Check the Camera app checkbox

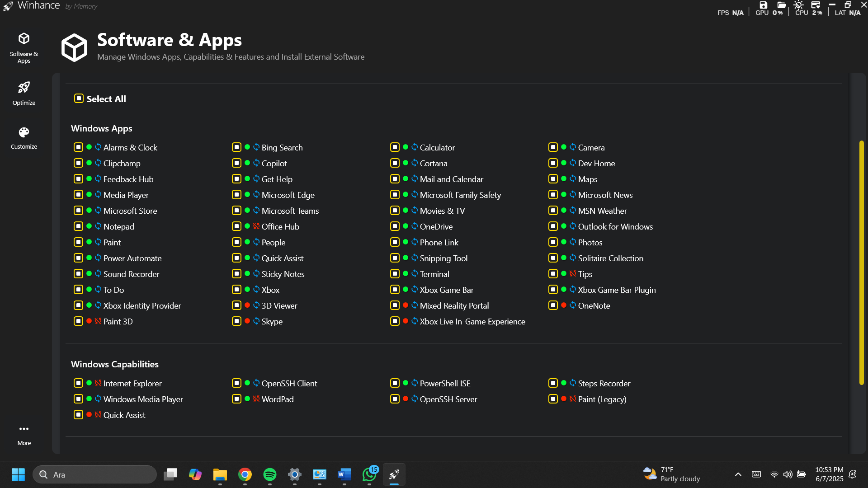[553, 147]
